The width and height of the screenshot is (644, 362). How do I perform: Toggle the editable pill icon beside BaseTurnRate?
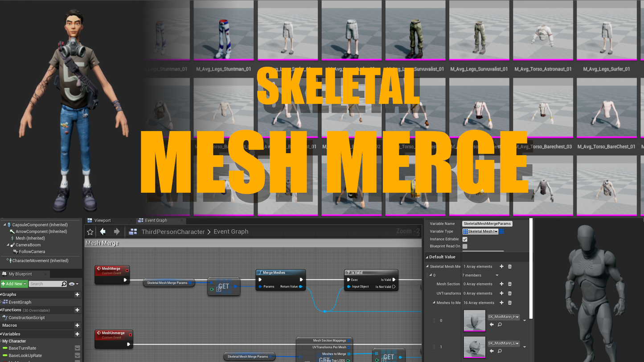pyautogui.click(x=78, y=348)
